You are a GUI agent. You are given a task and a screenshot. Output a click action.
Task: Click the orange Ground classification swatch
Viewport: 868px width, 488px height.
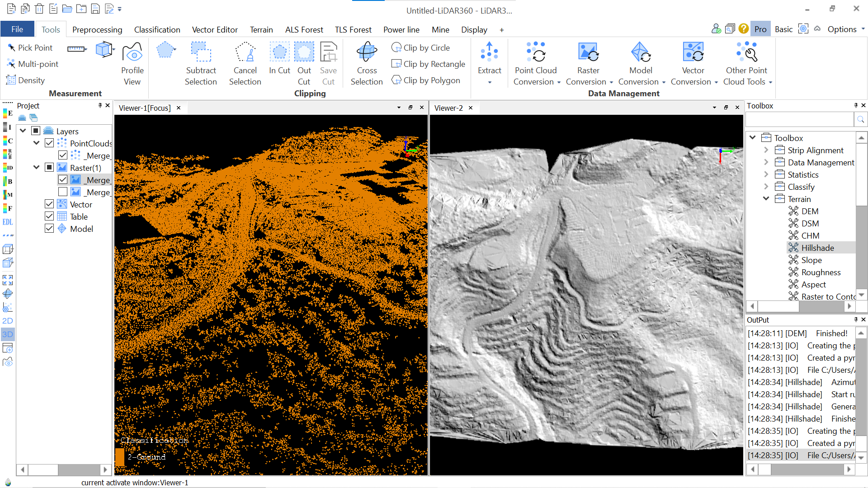point(120,457)
